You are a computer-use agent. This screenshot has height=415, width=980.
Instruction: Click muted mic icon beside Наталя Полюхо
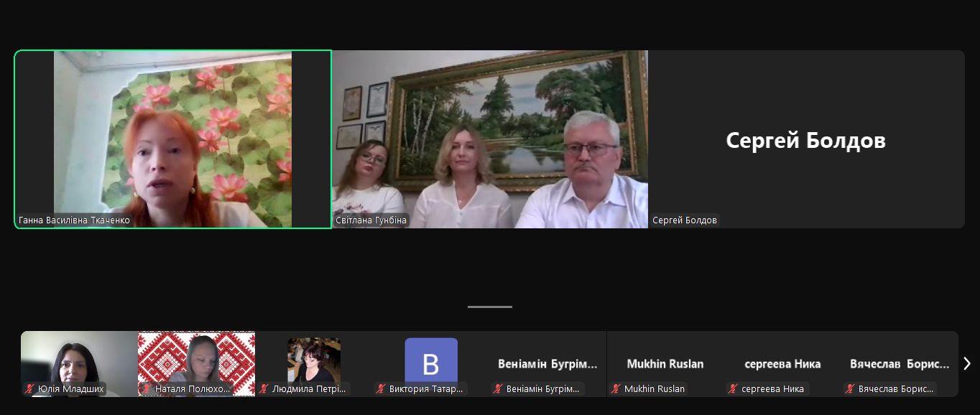click(147, 389)
